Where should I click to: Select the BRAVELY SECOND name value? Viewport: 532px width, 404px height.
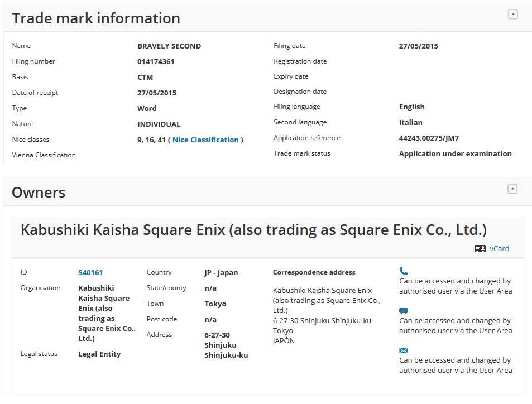(169, 46)
